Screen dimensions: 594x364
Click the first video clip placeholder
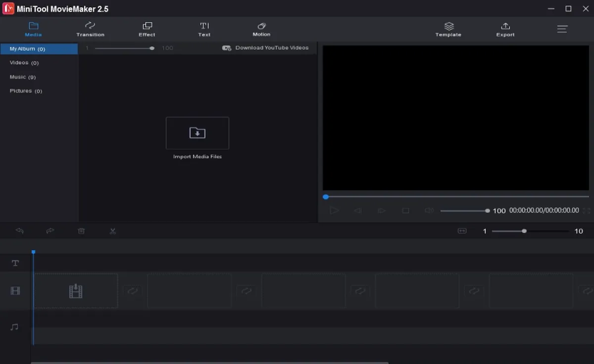pos(76,291)
